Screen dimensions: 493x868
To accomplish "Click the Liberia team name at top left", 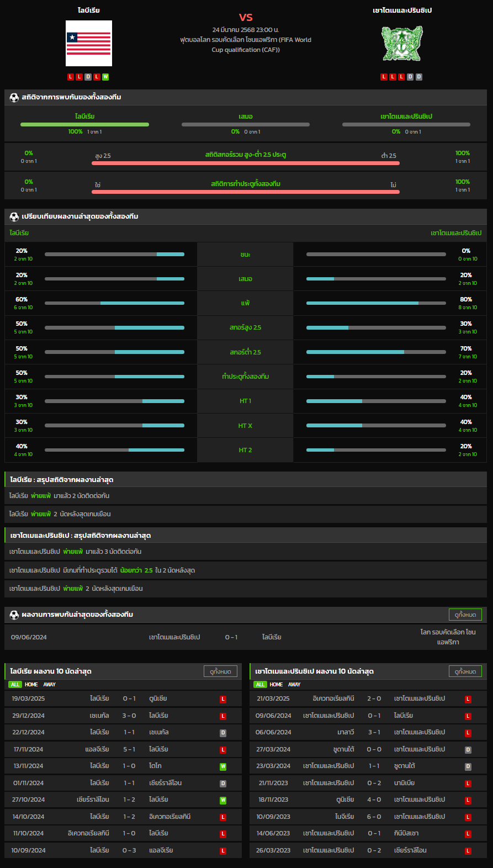I will pos(89,10).
